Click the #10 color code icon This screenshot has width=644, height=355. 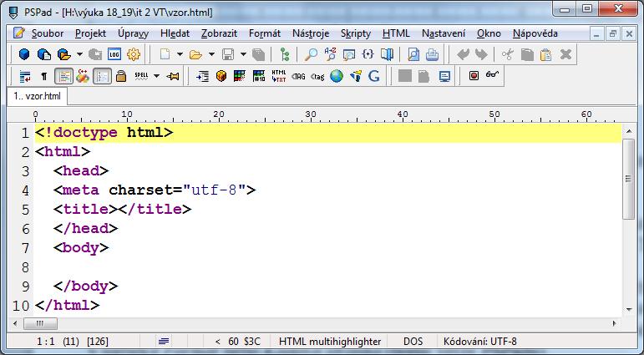click(x=259, y=76)
